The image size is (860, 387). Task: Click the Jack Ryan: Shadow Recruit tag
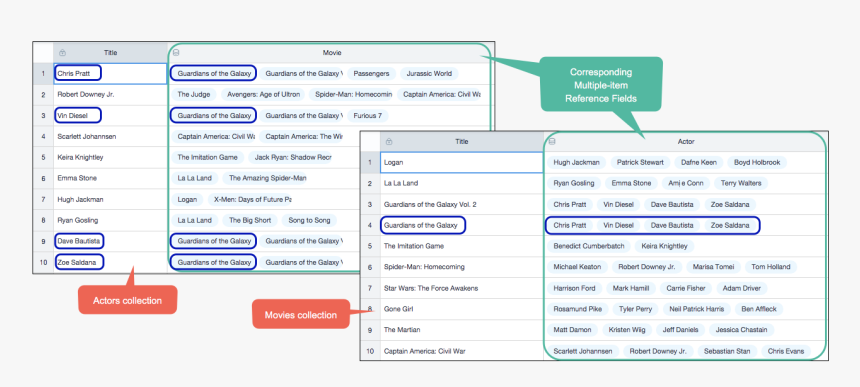pos(291,157)
